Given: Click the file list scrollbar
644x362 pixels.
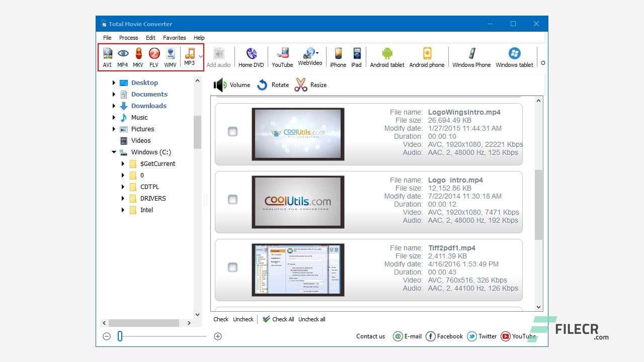Looking at the screenshot, I should coord(538,201).
